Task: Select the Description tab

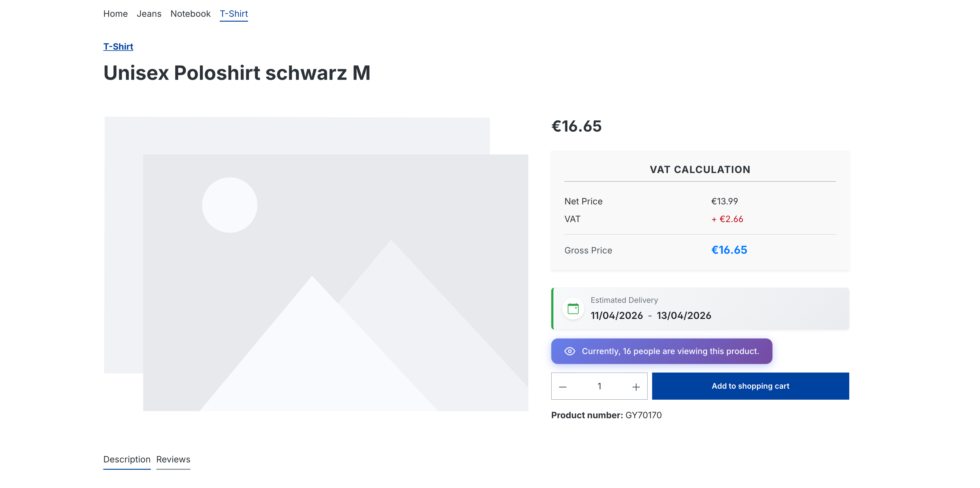Action: 127,459
